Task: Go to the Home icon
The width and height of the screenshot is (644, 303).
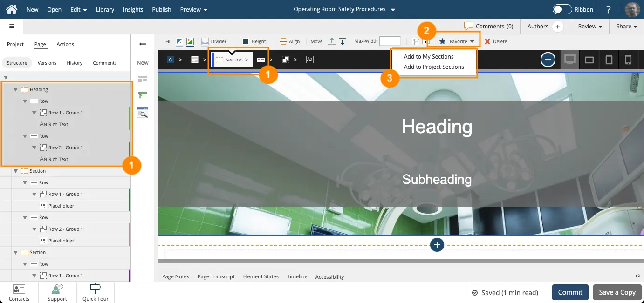Action: [11, 9]
